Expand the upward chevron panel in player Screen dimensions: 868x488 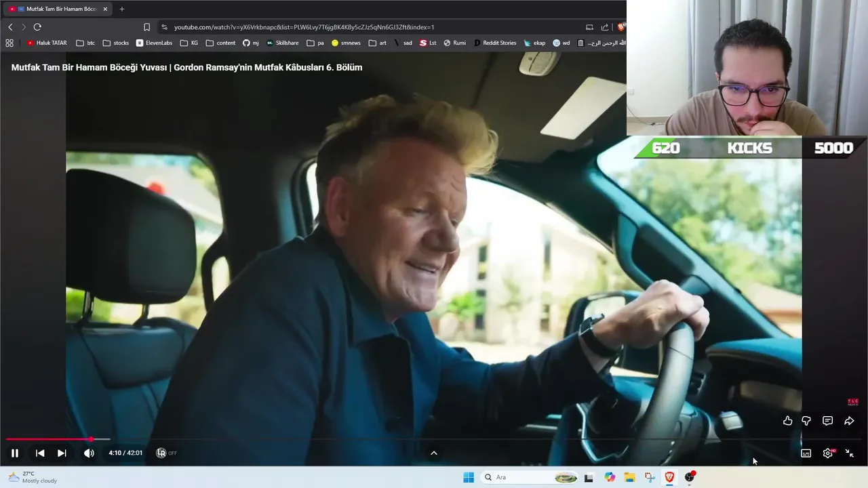[434, 453]
